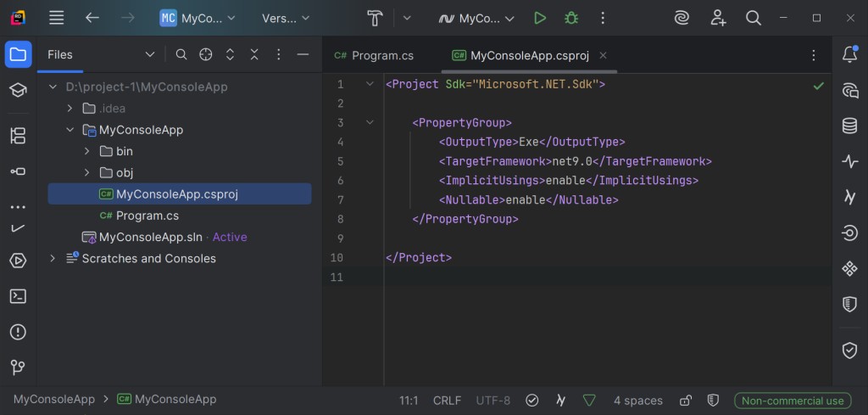Screen dimensions: 868x415
Task: Toggle the file read-only lock icon
Action: [x=686, y=401]
